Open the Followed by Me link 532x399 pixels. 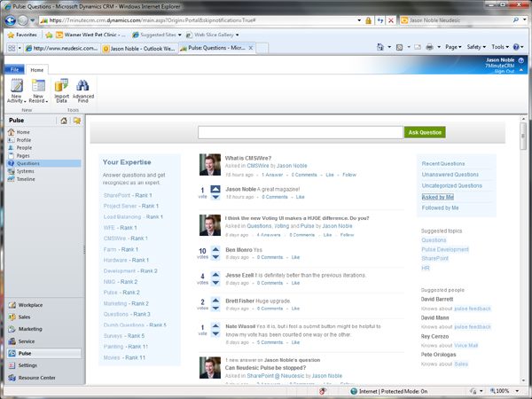(x=440, y=207)
